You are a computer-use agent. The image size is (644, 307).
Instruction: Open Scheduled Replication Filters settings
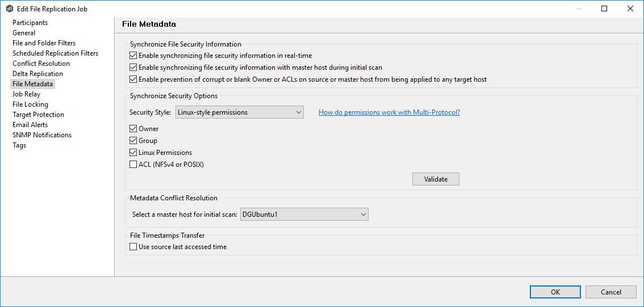tap(55, 53)
